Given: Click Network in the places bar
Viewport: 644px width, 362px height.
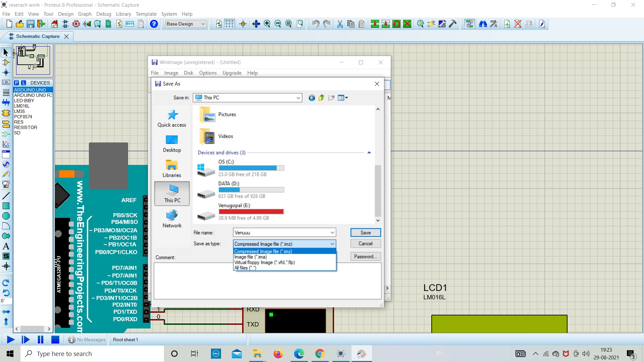Looking at the screenshot, I should click(x=172, y=219).
